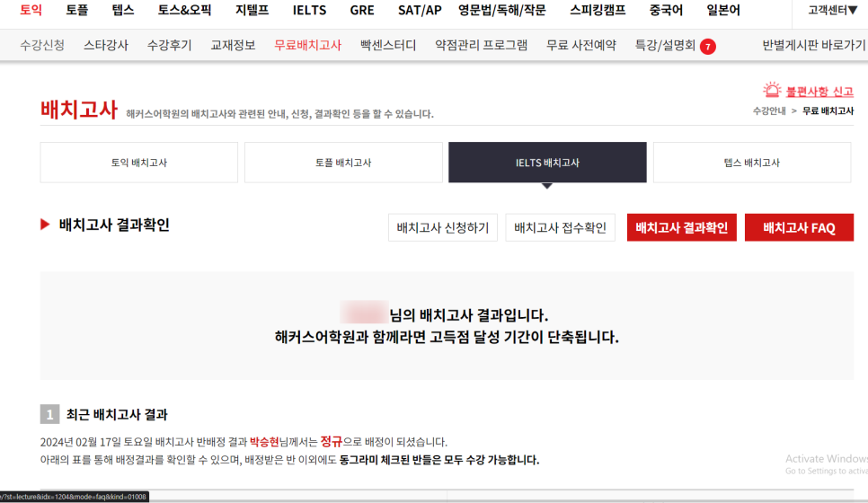Open 교재정보 submenu link
The width and height of the screenshot is (868, 503).
(x=233, y=46)
